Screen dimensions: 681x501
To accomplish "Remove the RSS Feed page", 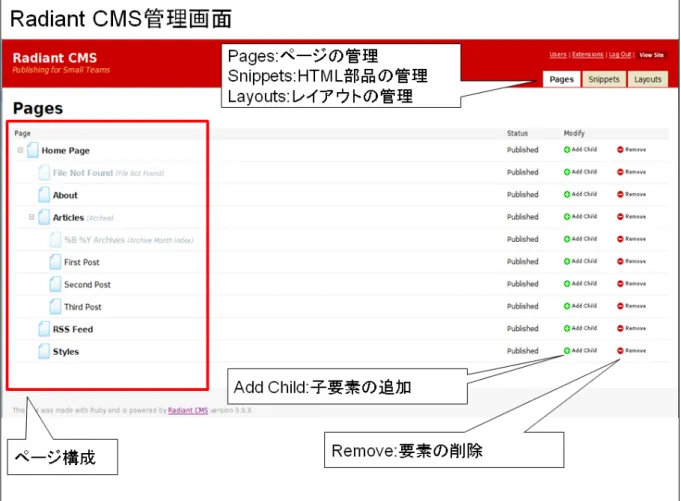I will pos(631,329).
